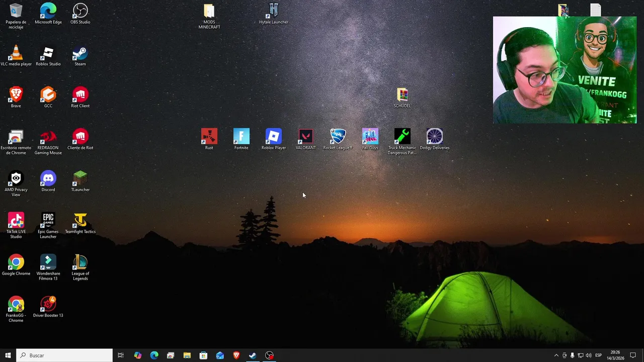
Task: Click the Buscar search box in taskbar
Action: tap(64, 355)
